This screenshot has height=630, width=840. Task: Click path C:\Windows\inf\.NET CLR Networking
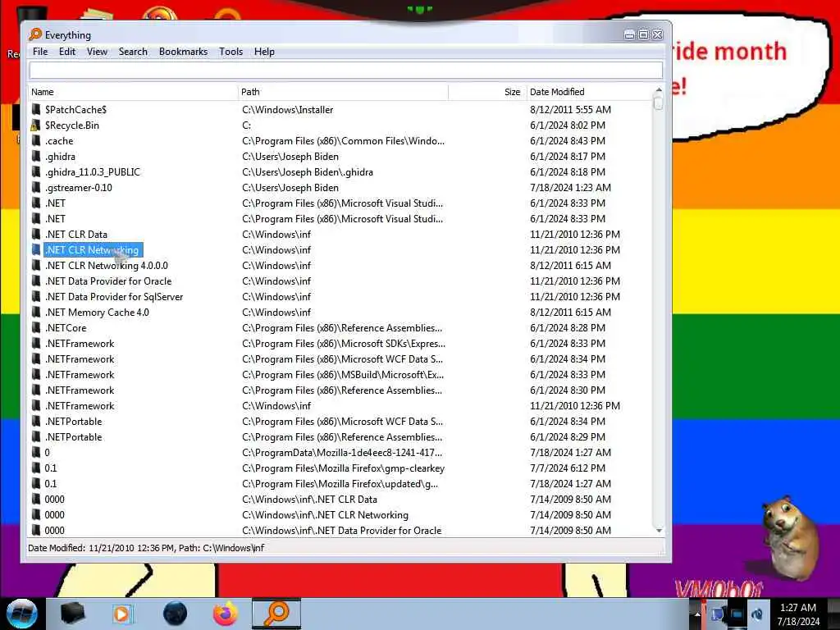coord(325,514)
